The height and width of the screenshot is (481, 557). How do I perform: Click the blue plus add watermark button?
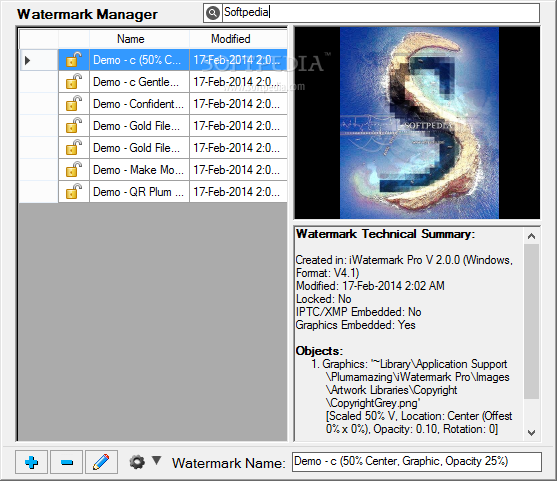[x=31, y=462]
